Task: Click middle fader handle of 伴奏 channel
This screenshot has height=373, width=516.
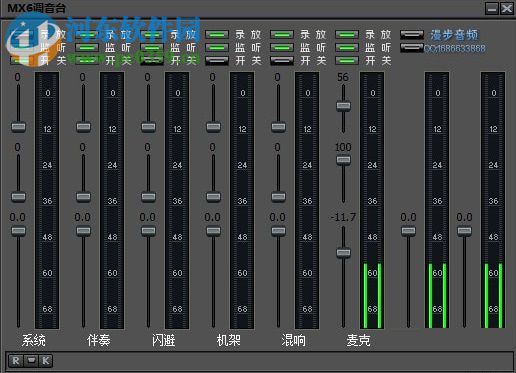Action: tap(83, 197)
